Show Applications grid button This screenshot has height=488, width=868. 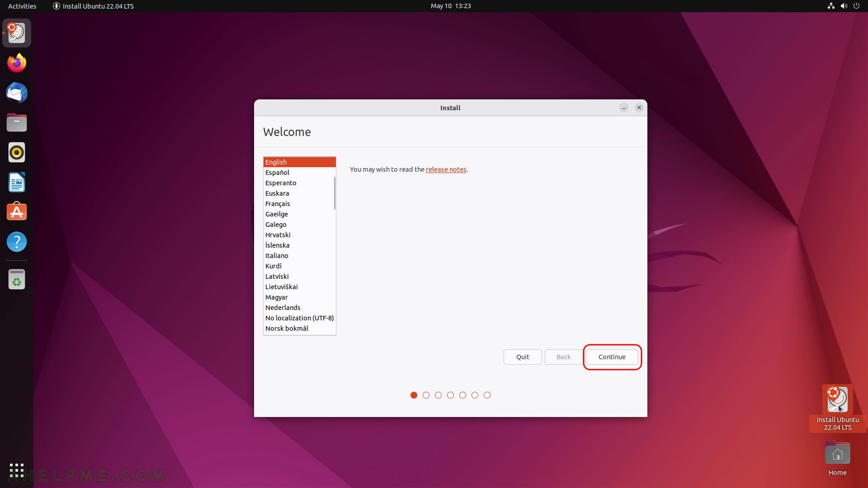point(17,470)
